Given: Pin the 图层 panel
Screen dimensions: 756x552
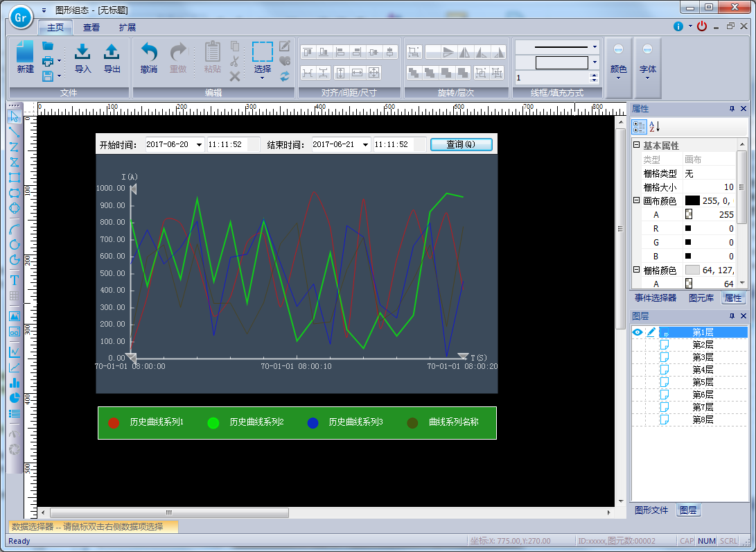Looking at the screenshot, I should tap(732, 316).
